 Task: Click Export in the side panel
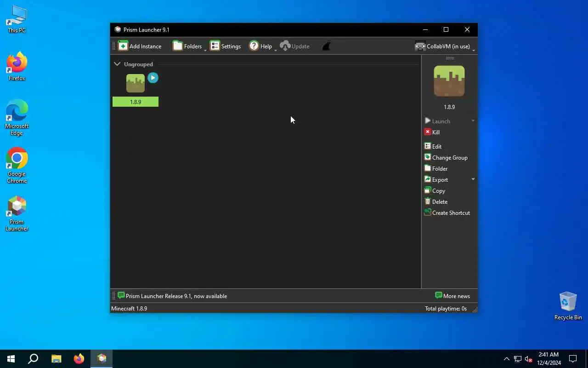pos(436,179)
